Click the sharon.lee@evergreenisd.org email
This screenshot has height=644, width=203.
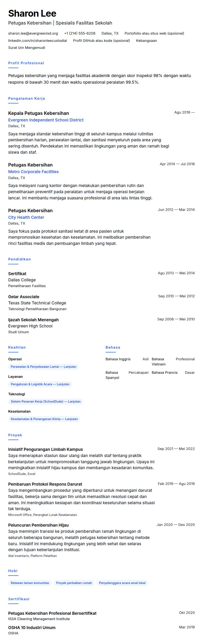tap(33, 33)
